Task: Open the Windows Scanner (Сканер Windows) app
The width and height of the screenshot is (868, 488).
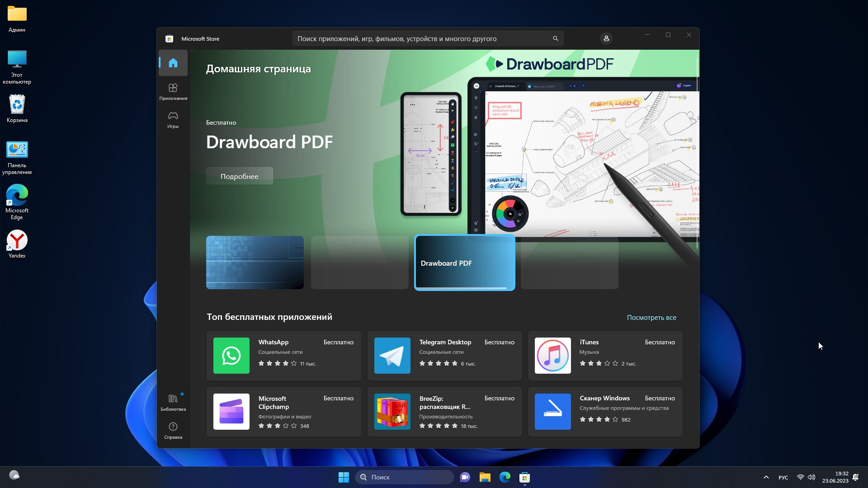Action: [x=605, y=412]
